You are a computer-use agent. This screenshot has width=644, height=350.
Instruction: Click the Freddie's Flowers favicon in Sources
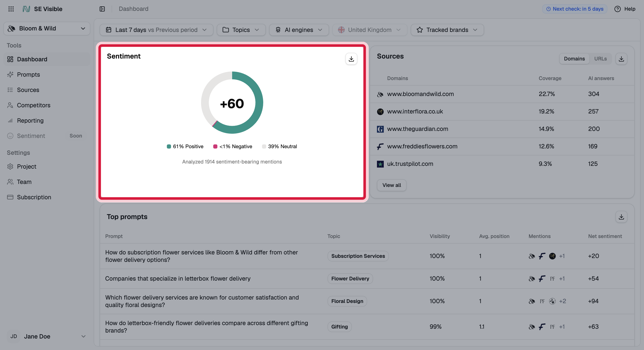coord(380,146)
